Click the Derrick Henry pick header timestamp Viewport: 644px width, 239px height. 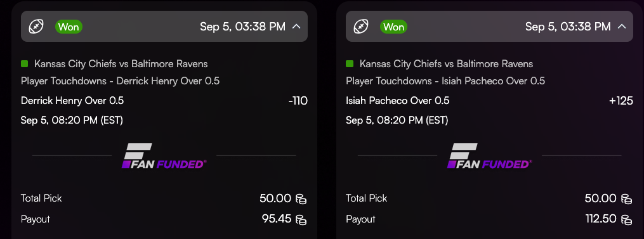coord(243,27)
